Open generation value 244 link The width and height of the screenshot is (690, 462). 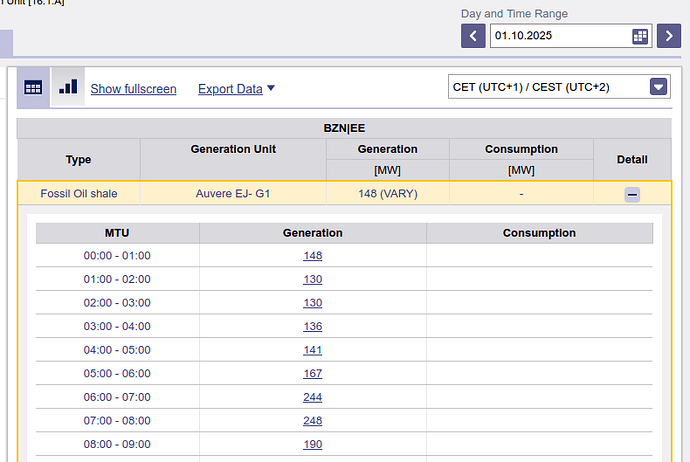point(312,397)
